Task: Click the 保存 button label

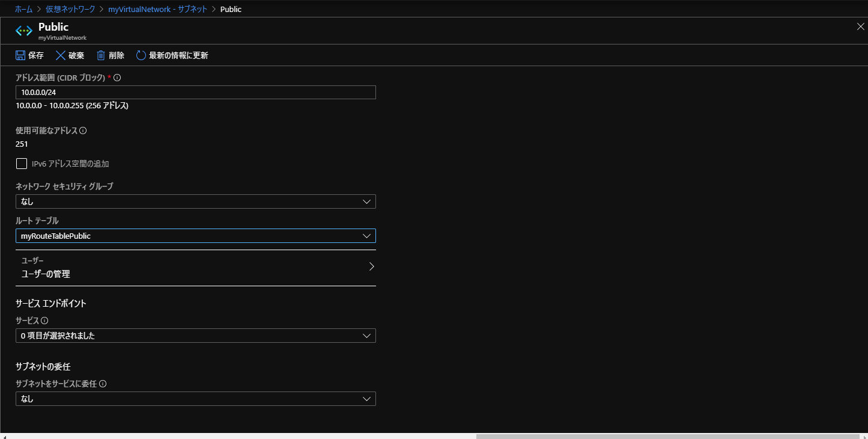Action: pyautogui.click(x=36, y=55)
